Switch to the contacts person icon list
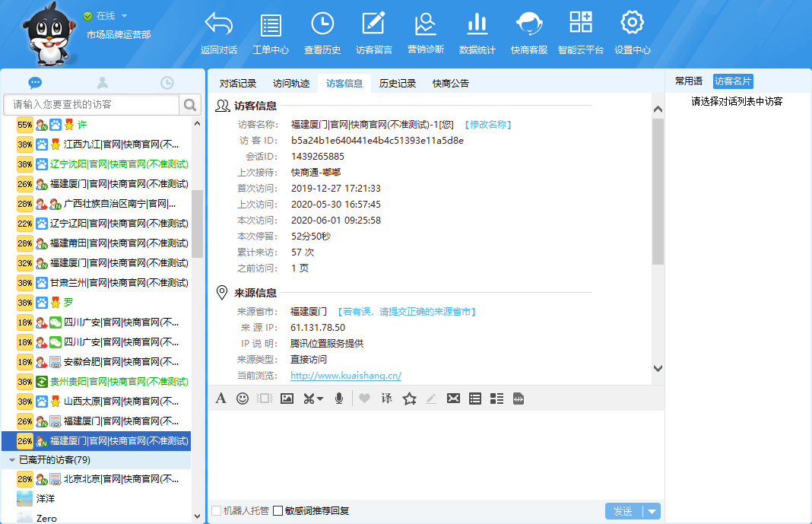The image size is (812, 524). [x=103, y=82]
